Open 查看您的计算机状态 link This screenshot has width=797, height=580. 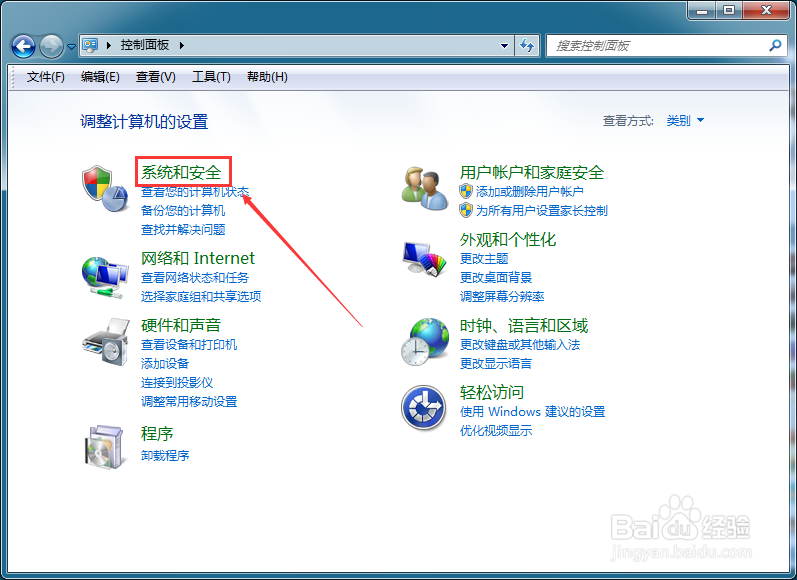point(195,192)
